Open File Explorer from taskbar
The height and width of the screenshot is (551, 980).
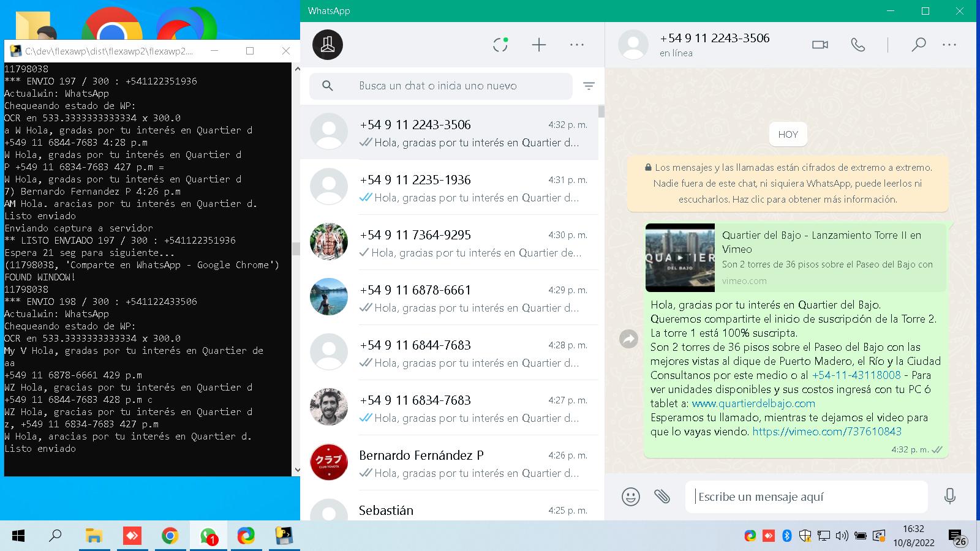click(x=94, y=536)
